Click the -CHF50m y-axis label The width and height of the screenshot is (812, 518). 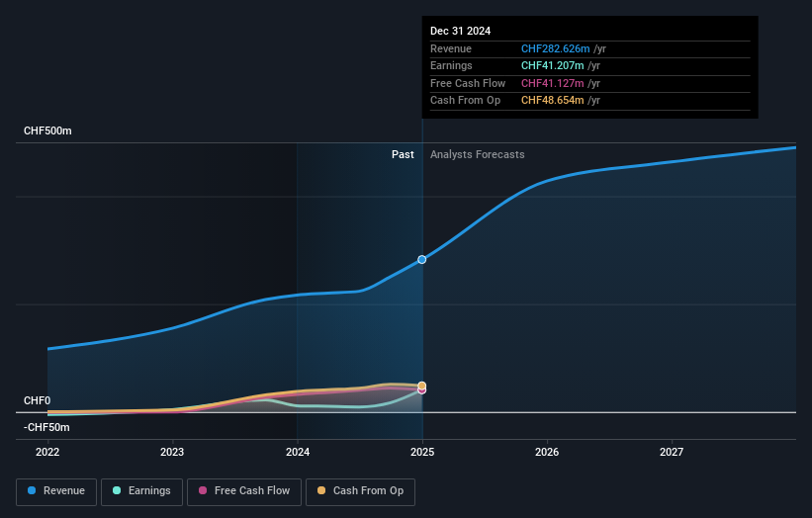(46, 427)
